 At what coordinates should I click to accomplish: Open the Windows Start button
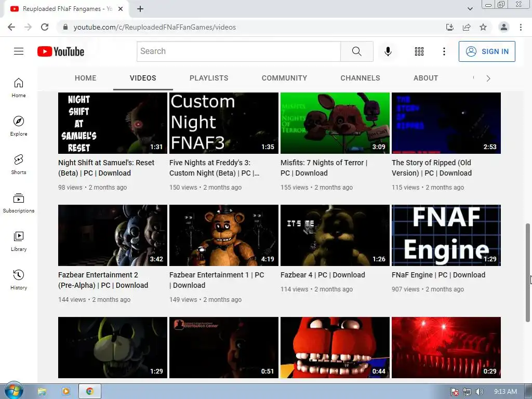point(14,391)
